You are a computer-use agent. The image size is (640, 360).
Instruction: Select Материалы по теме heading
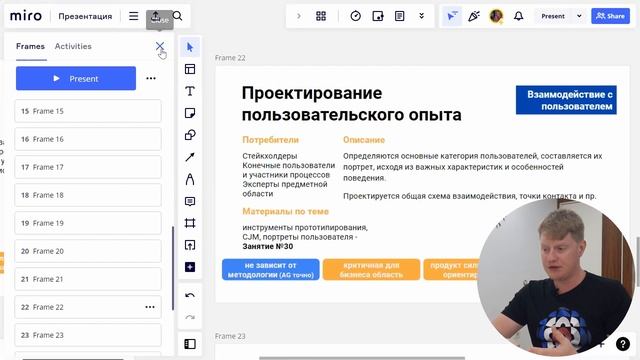click(285, 211)
